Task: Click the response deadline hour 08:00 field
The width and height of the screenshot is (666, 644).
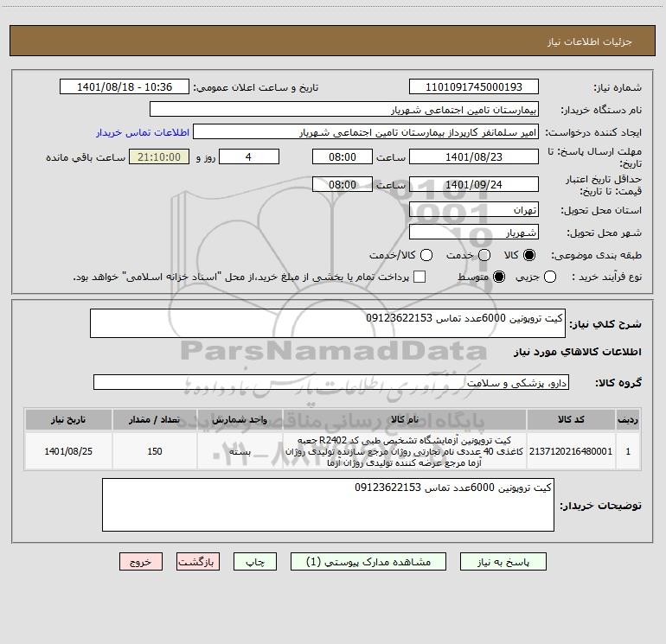Action: click(343, 156)
